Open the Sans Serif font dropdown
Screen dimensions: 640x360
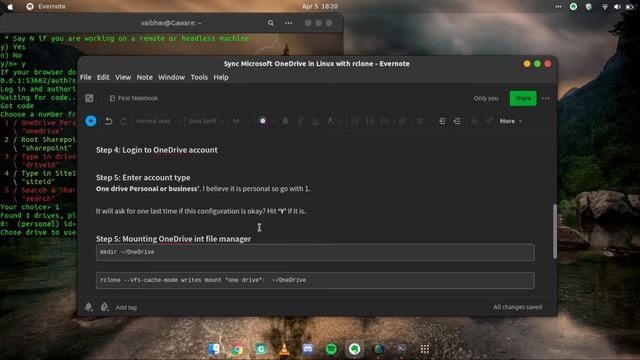[x=206, y=121]
